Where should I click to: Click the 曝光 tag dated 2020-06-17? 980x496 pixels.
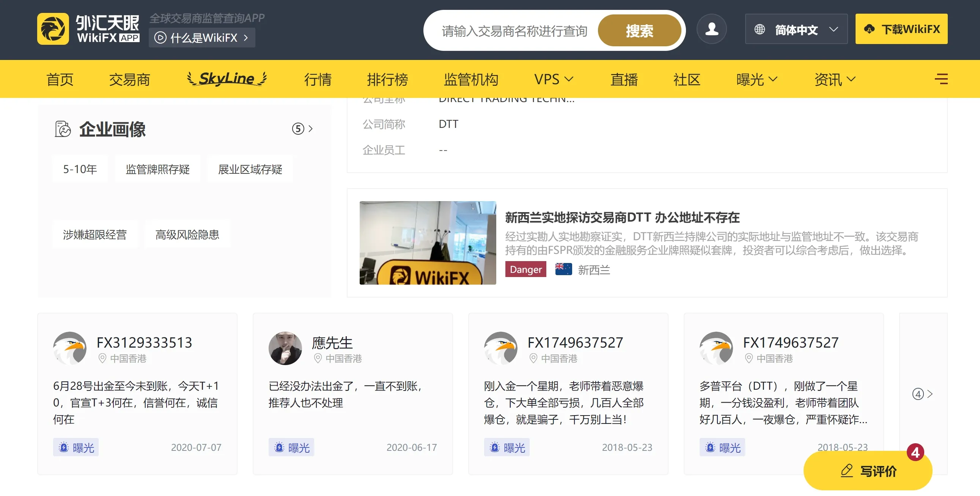tap(291, 447)
